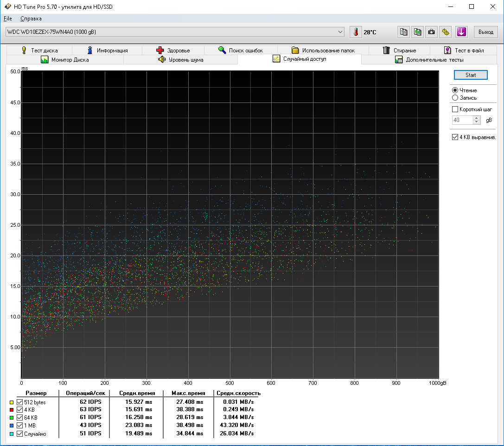Open the Справка menu
Image resolution: width=504 pixels, height=446 pixels.
click(x=31, y=19)
